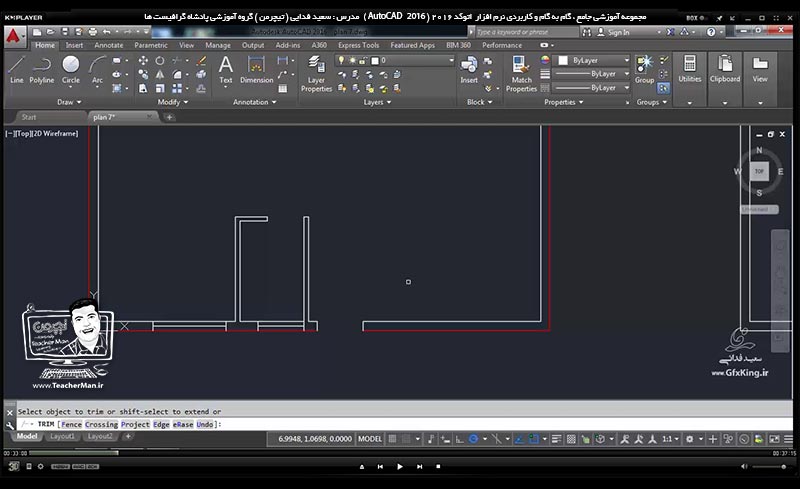The image size is (800, 489).
Task: Toggle lineweight display in status bar
Action: pos(557,439)
